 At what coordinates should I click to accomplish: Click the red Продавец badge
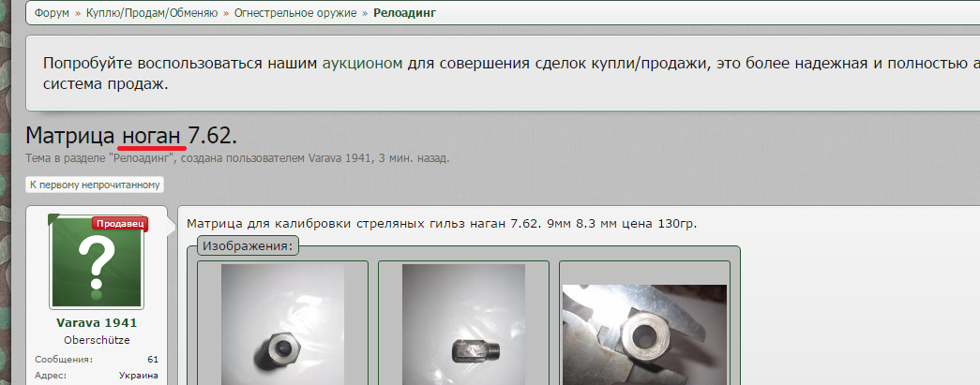click(120, 223)
